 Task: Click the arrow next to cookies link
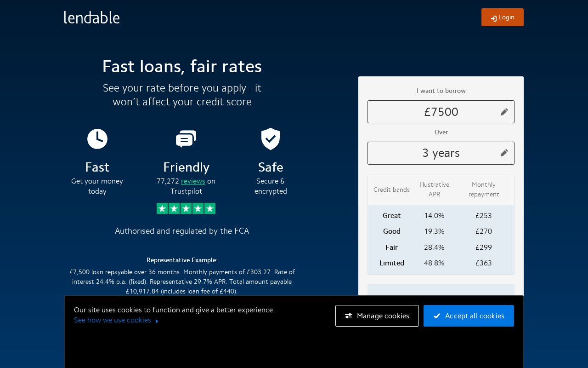157,321
